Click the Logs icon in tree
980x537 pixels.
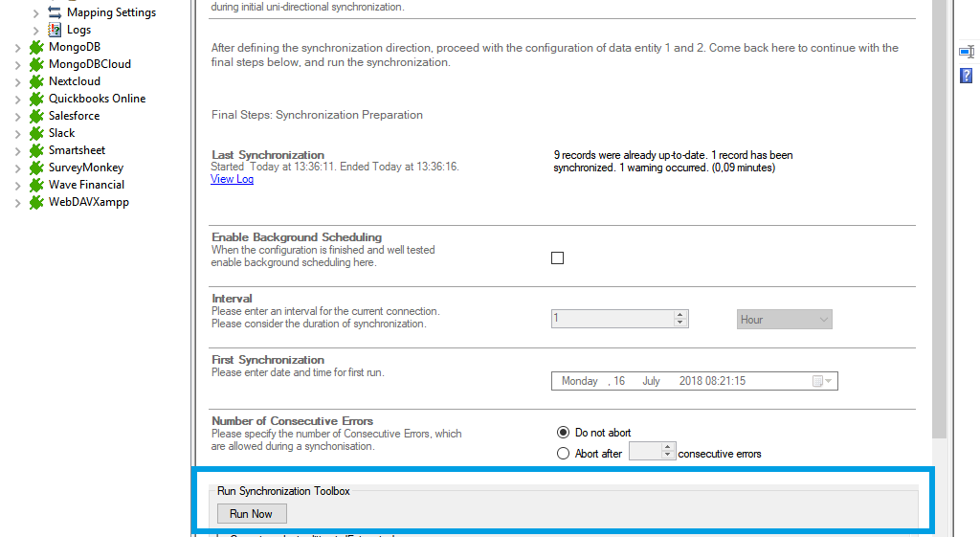coord(55,30)
